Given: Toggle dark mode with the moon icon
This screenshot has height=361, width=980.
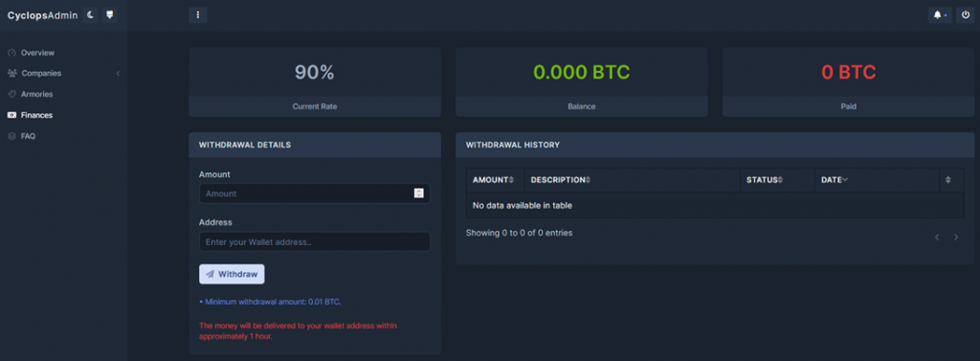Looking at the screenshot, I should (x=90, y=15).
